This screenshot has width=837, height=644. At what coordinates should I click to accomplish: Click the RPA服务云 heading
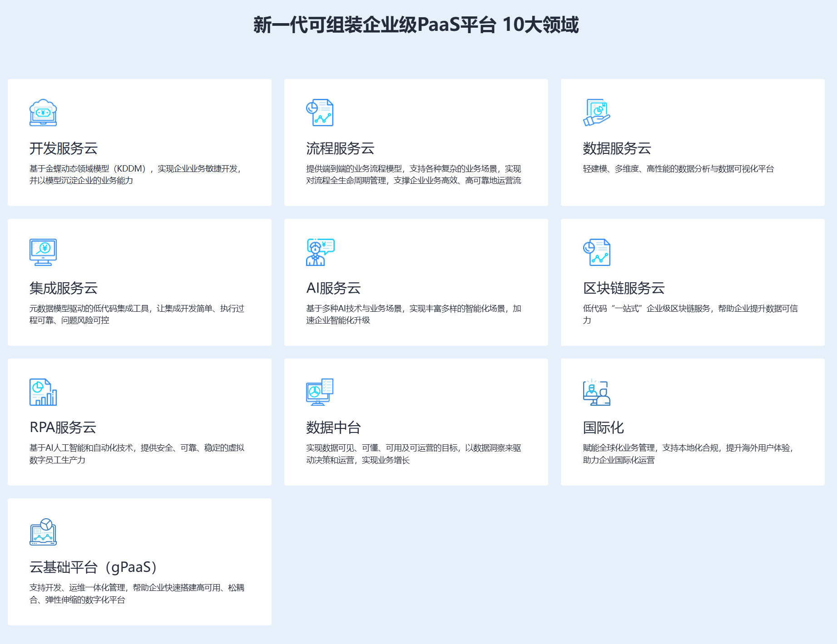(63, 428)
